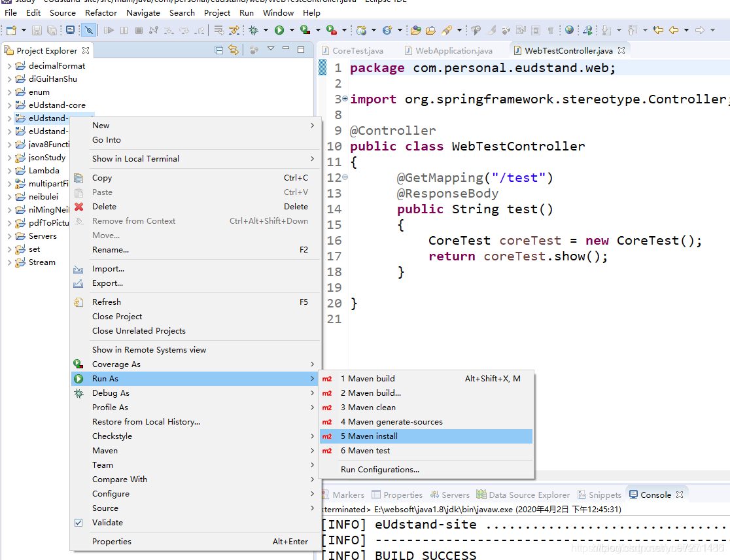Switch to the Data Source Explorer tab
730x560 pixels.
point(523,495)
